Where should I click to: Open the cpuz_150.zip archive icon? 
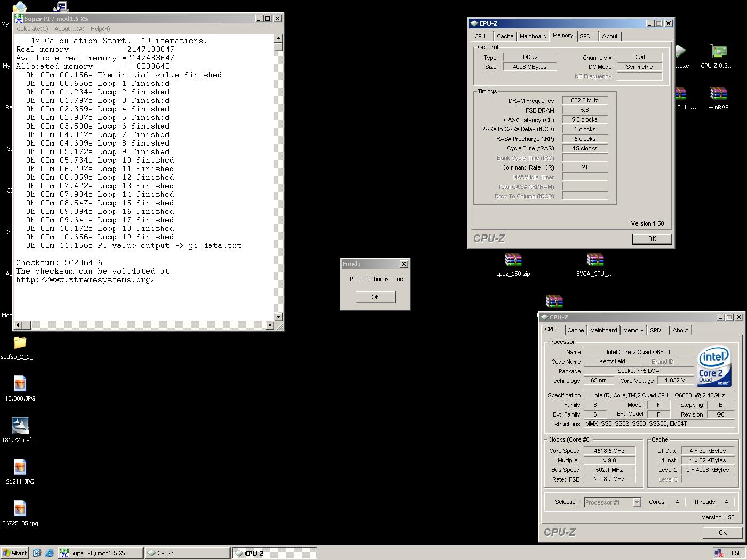click(x=513, y=260)
